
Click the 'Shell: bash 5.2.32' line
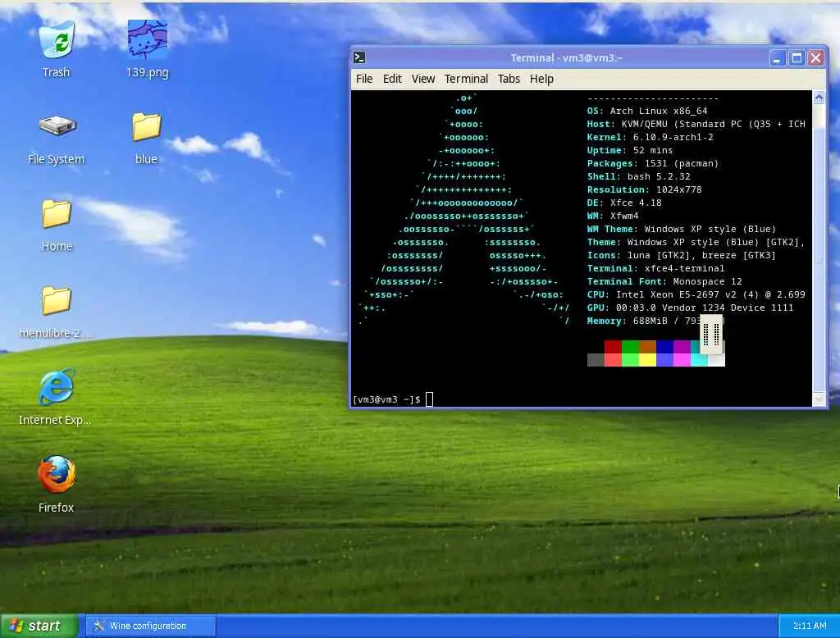[x=638, y=177]
